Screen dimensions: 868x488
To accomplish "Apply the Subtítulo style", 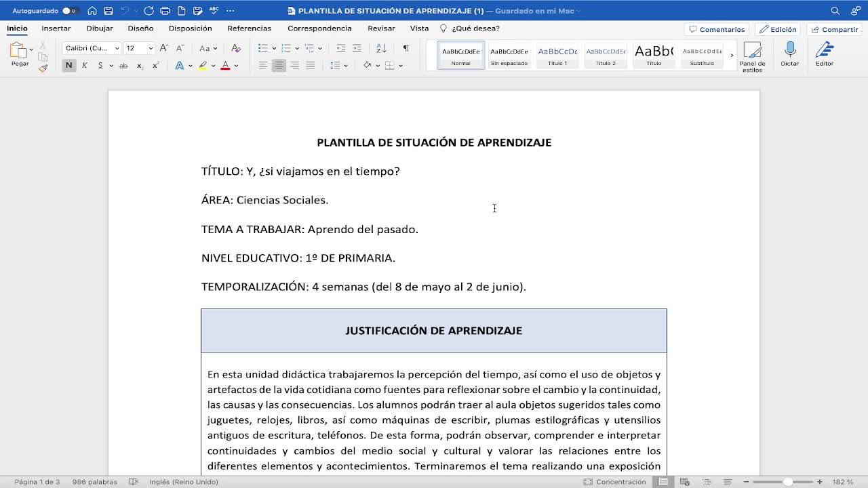I will [x=702, y=55].
